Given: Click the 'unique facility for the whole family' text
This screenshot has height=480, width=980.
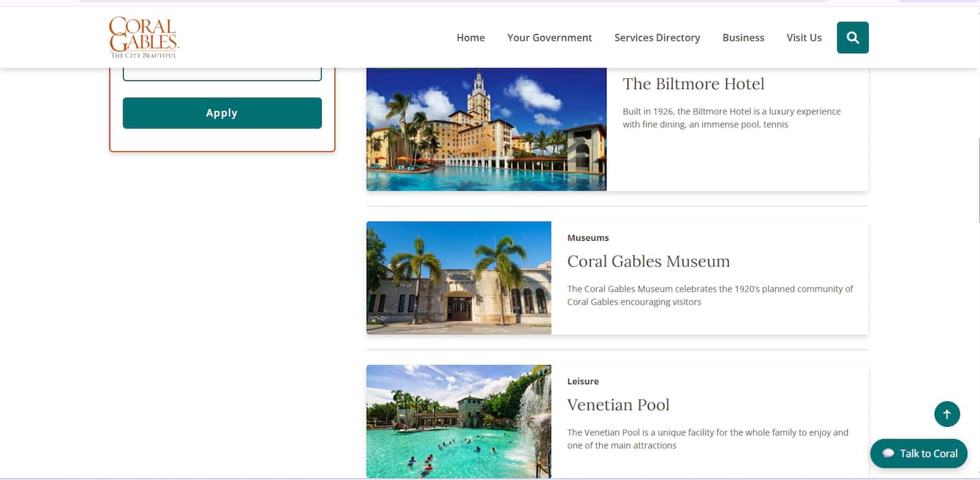Looking at the screenshot, I should pyautogui.click(x=708, y=439).
